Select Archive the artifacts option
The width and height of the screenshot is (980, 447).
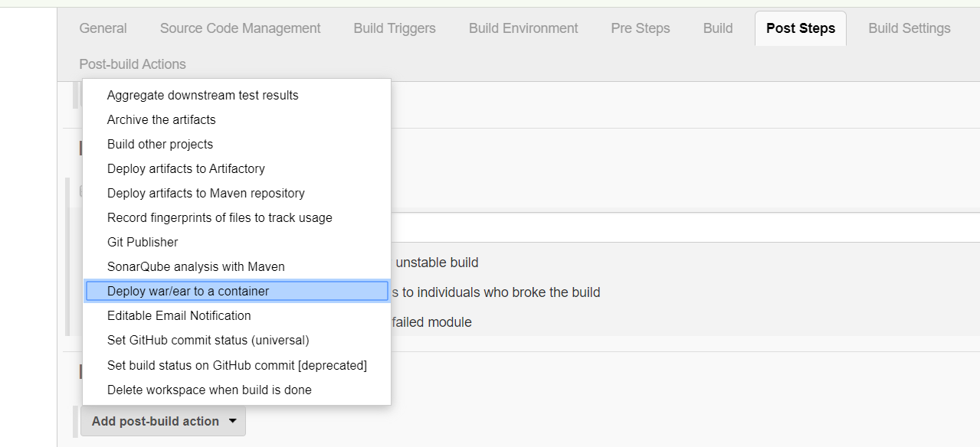pos(162,120)
